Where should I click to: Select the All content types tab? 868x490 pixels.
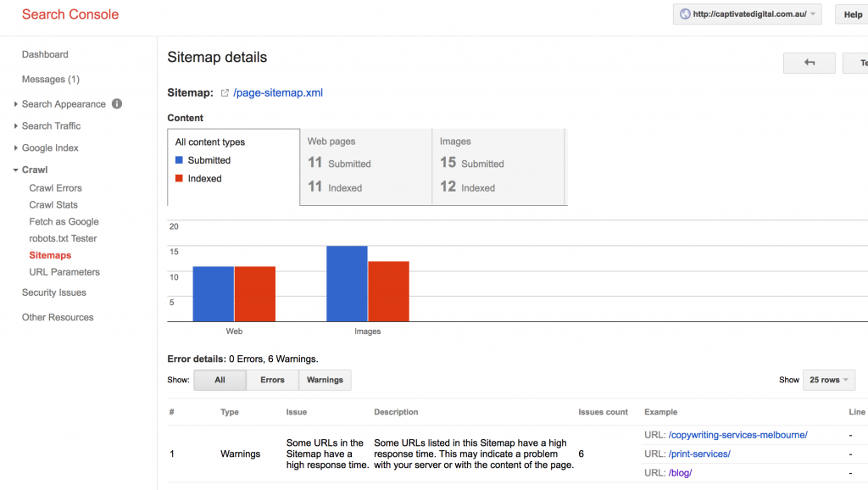[234, 167]
